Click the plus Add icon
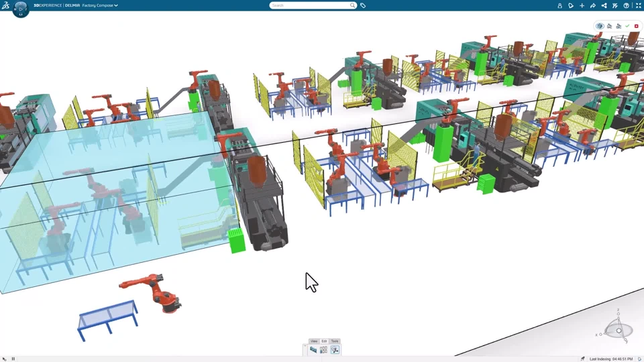 (x=582, y=5)
